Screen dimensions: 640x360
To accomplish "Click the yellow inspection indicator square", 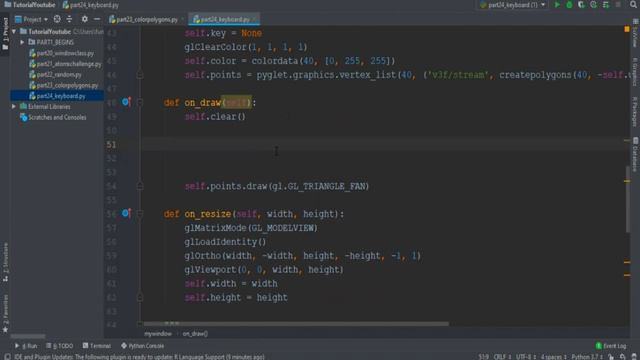I will pyautogui.click(x=627, y=29).
